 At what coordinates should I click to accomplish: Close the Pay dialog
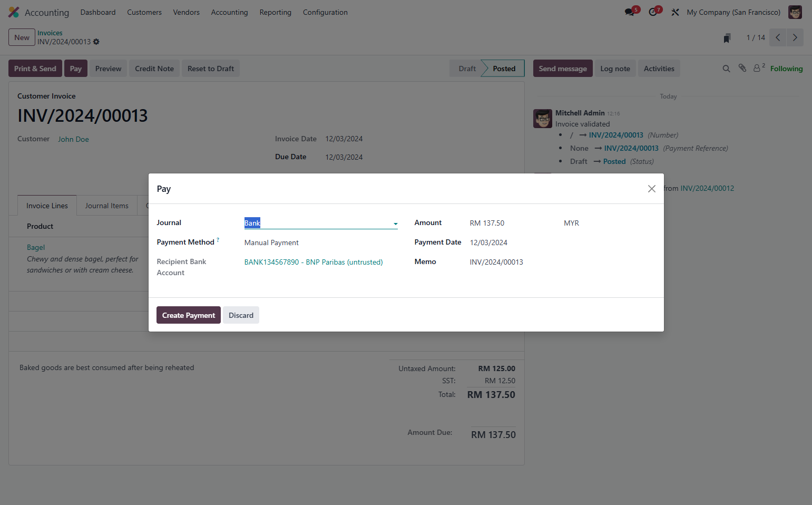[x=652, y=189]
